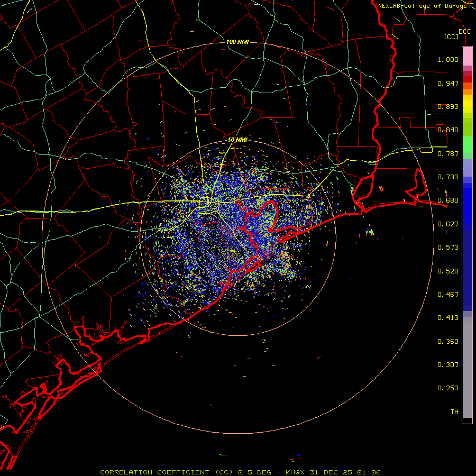Click the "[CC]" units label above the legend
The image size is (476, 476).
point(452,36)
